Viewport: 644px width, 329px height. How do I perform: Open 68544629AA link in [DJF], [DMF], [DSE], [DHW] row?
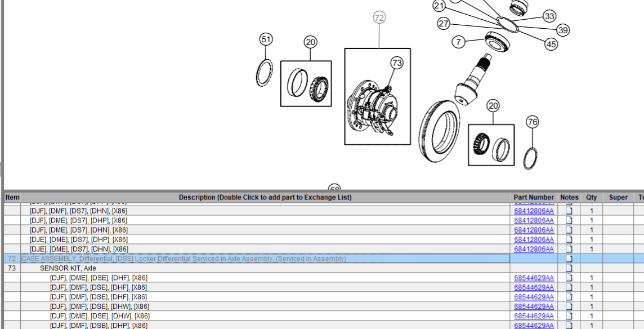click(534, 307)
